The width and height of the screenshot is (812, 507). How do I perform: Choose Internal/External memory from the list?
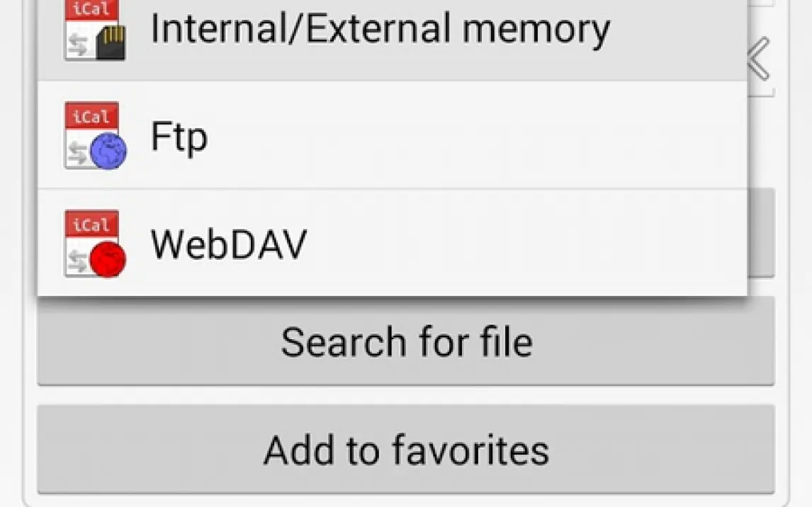[x=380, y=30]
